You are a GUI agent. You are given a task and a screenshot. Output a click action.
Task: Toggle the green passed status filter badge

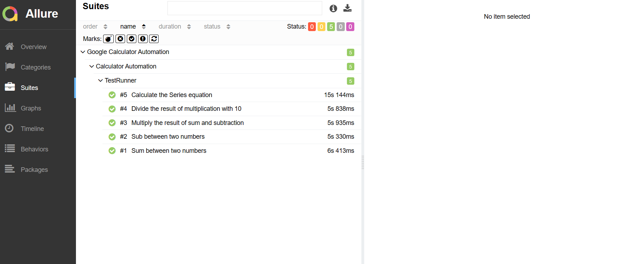(331, 26)
